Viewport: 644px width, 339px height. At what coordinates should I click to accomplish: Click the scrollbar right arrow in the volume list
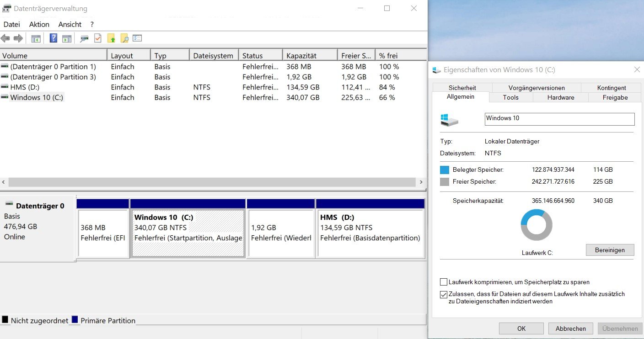pos(422,182)
